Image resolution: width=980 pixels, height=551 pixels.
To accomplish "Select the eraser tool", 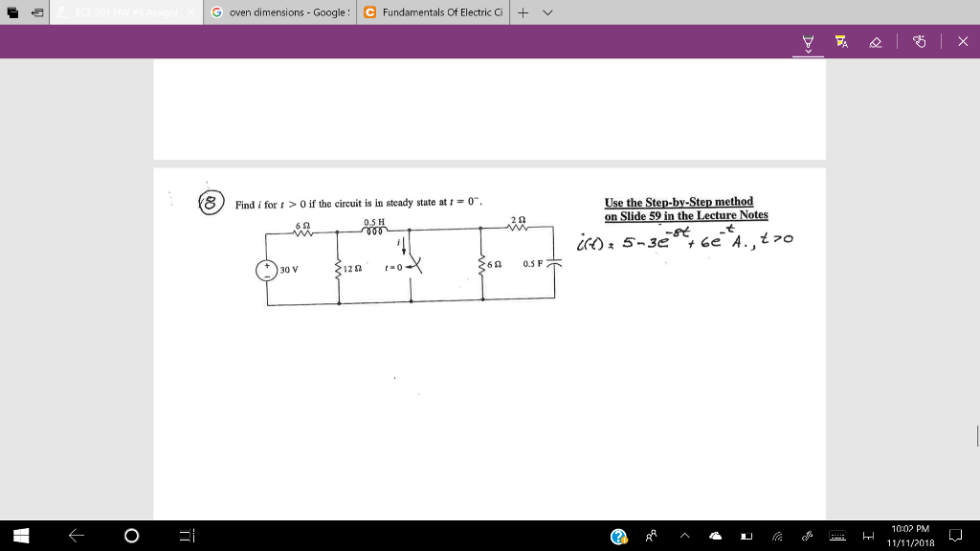I will coord(874,40).
